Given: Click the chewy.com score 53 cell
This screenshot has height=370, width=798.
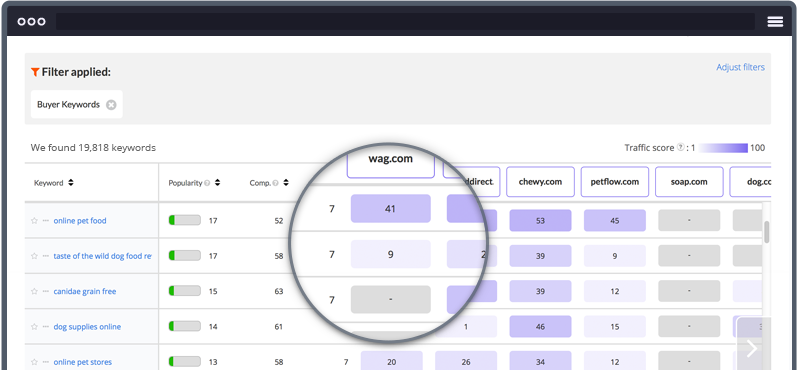Looking at the screenshot, I should pos(540,220).
